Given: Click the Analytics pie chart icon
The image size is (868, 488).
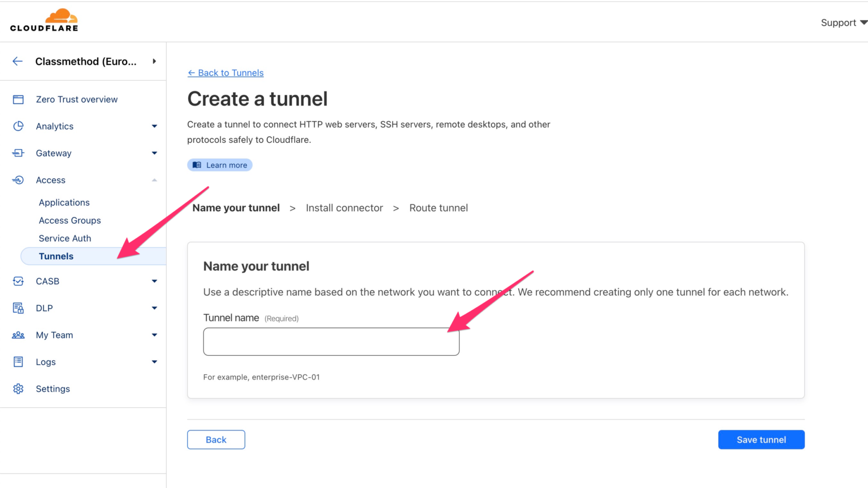Looking at the screenshot, I should point(18,126).
